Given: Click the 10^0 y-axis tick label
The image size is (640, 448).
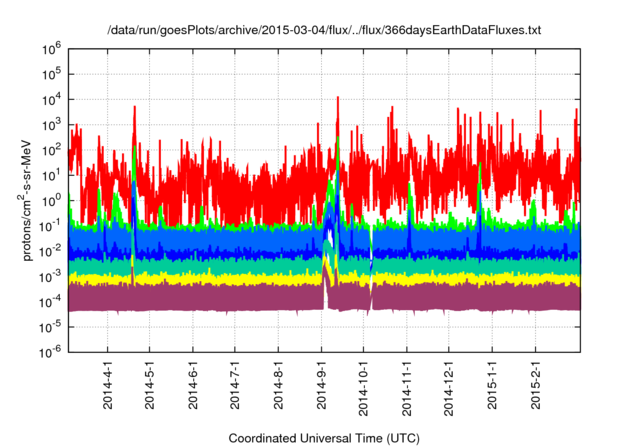Looking at the screenshot, I should coord(51,201).
